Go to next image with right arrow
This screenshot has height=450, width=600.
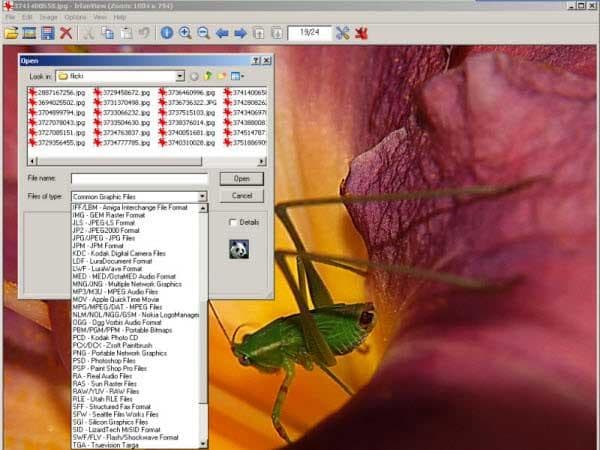click(x=240, y=33)
